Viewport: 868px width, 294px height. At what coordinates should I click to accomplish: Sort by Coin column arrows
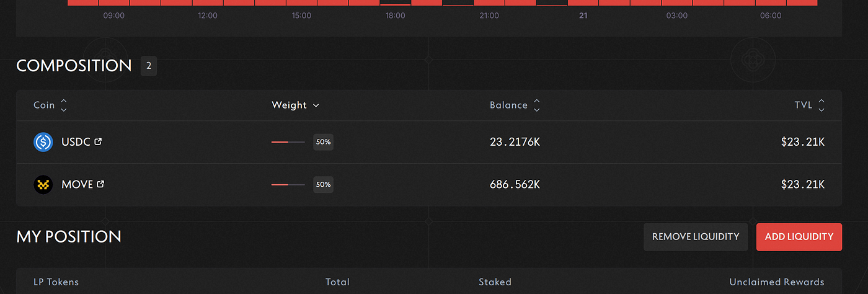pos(63,105)
